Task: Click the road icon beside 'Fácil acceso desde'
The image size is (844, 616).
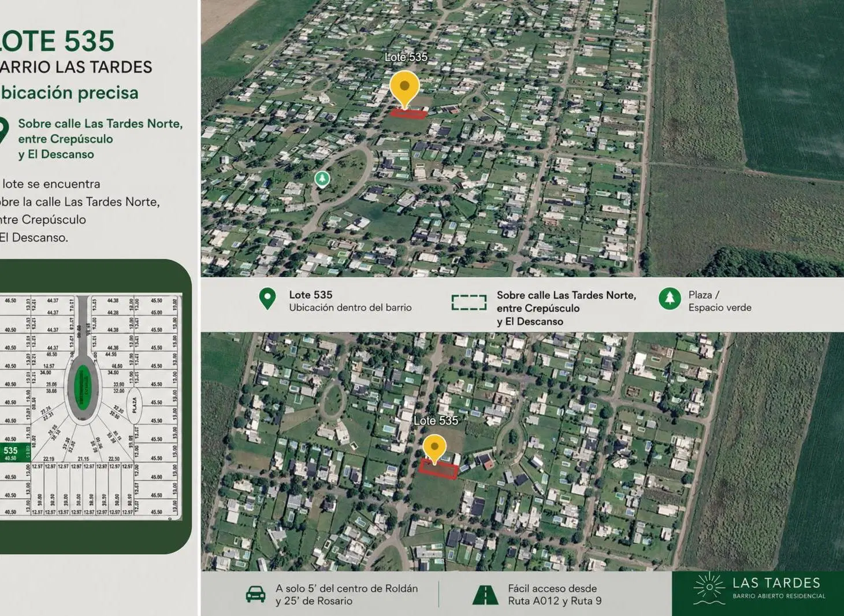Action: click(x=485, y=595)
